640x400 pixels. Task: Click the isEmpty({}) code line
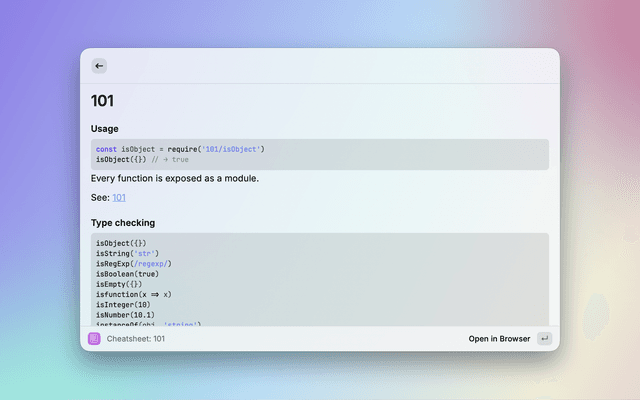pyautogui.click(x=119, y=284)
